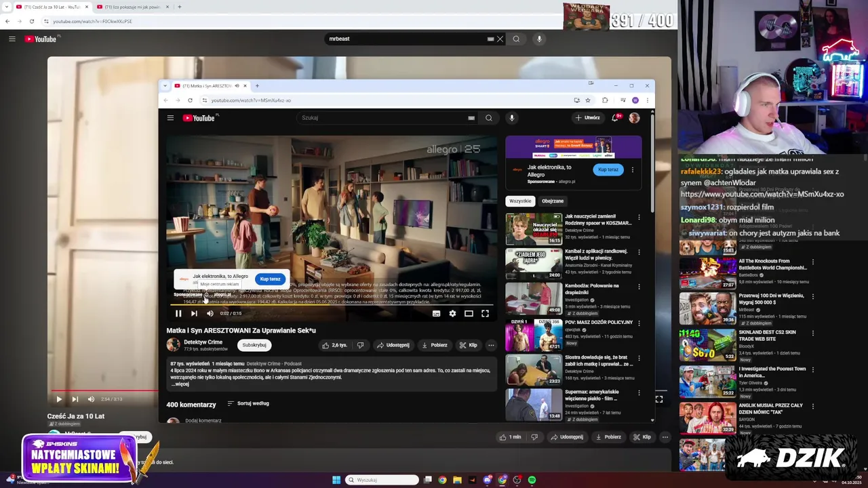868x488 pixels.
Task: Open Discord from taskbar
Action: pyautogui.click(x=487, y=480)
